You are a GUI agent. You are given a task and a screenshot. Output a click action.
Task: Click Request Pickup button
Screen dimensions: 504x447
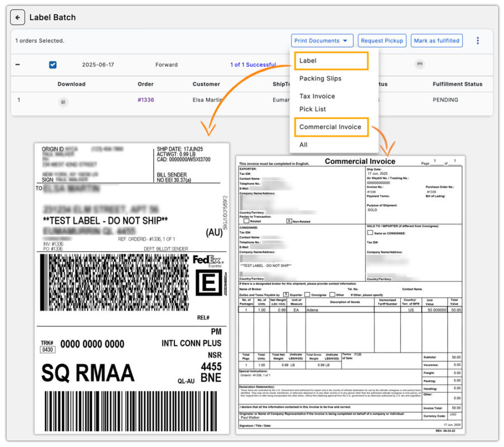coord(382,40)
